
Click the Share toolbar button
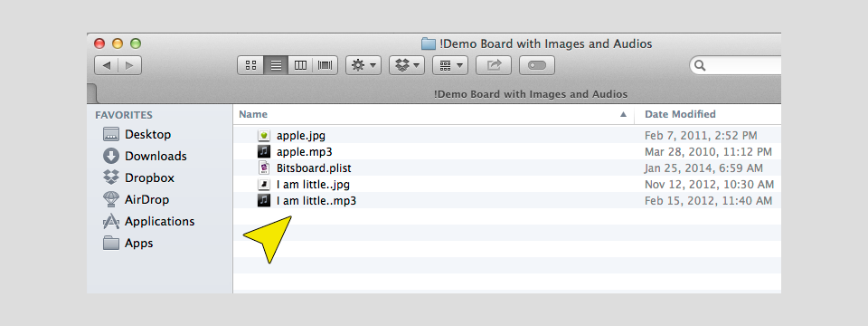(x=494, y=65)
